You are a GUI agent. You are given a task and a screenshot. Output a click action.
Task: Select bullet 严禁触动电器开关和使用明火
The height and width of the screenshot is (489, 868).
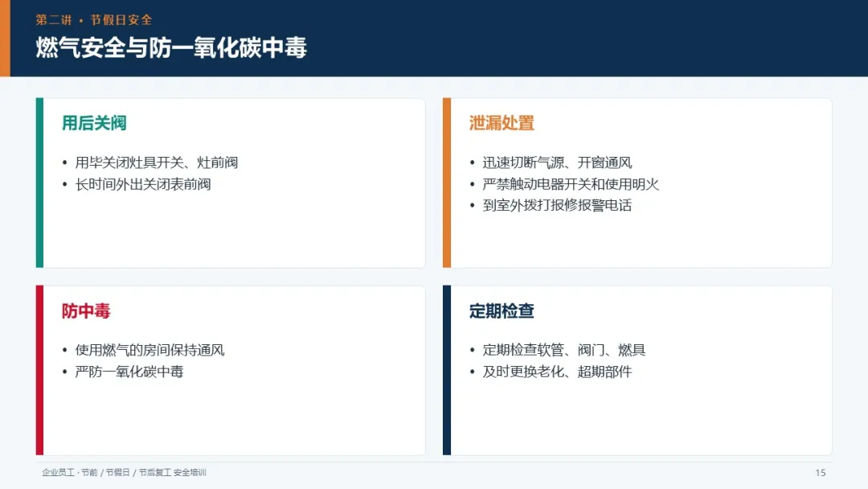571,184
